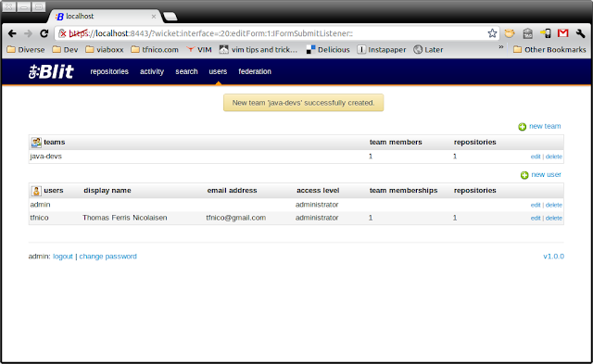Click the logout link

[x=63, y=257]
